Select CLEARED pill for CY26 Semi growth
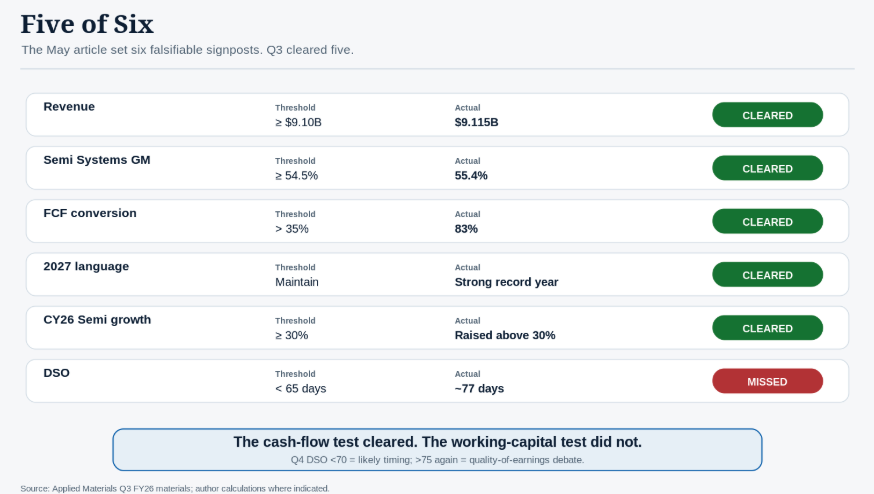 pyautogui.click(x=767, y=328)
